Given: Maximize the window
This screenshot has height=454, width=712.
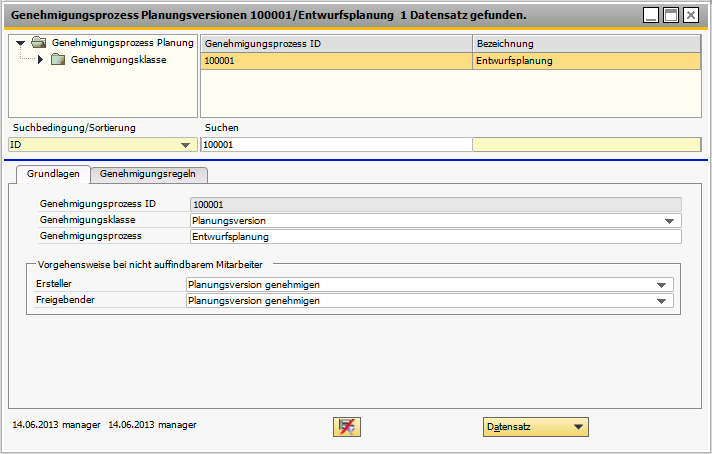Looking at the screenshot, I should pyautogui.click(x=671, y=15).
